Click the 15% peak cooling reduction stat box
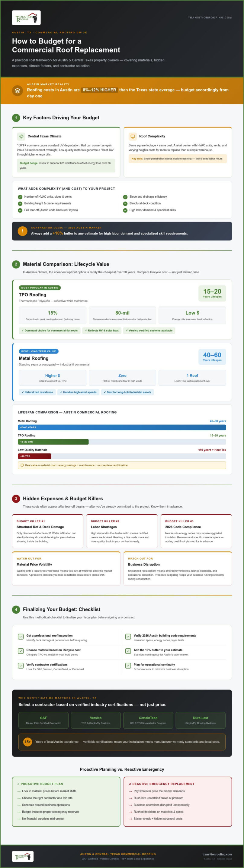 coord(53,315)
